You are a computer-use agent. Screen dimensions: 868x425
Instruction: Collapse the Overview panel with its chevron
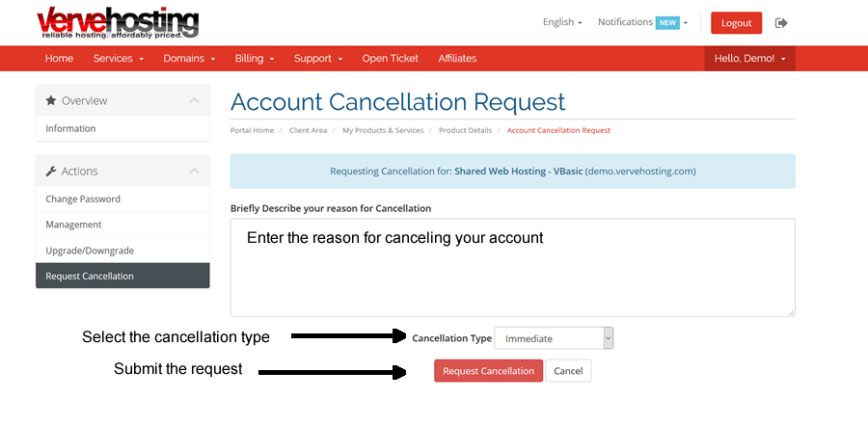click(194, 100)
